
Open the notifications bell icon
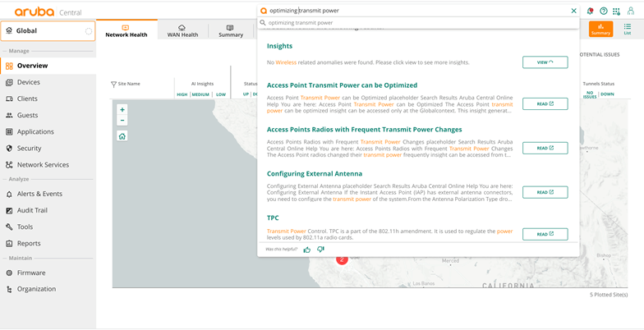click(x=590, y=11)
